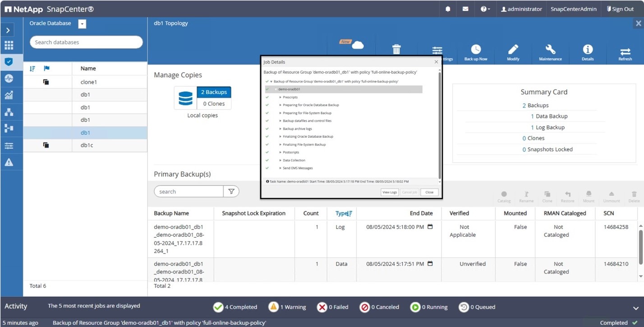This screenshot has width=644, height=327.
Task: Close the db1 Topology panel
Action: (638, 23)
